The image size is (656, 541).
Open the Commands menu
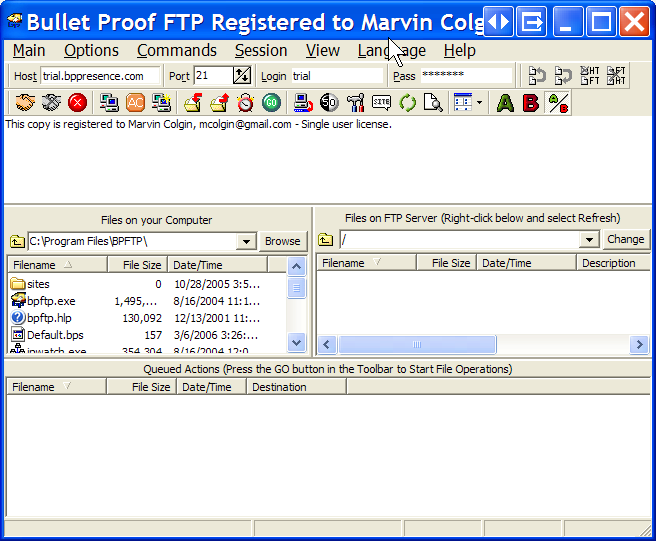pos(176,50)
